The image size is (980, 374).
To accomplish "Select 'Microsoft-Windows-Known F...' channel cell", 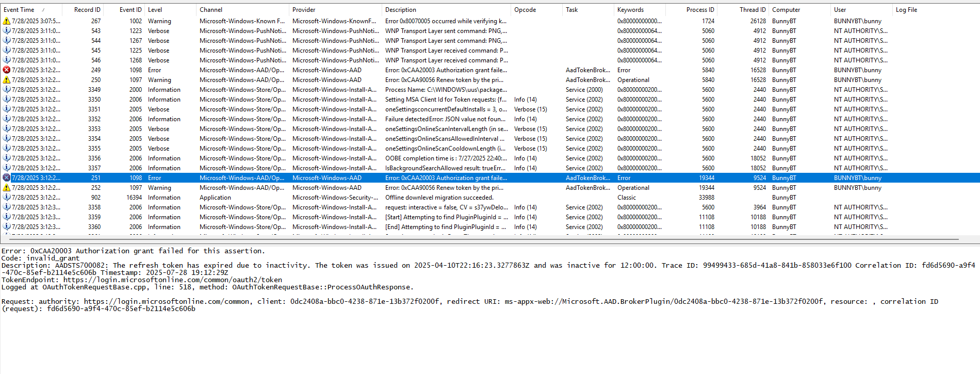I will tap(242, 21).
